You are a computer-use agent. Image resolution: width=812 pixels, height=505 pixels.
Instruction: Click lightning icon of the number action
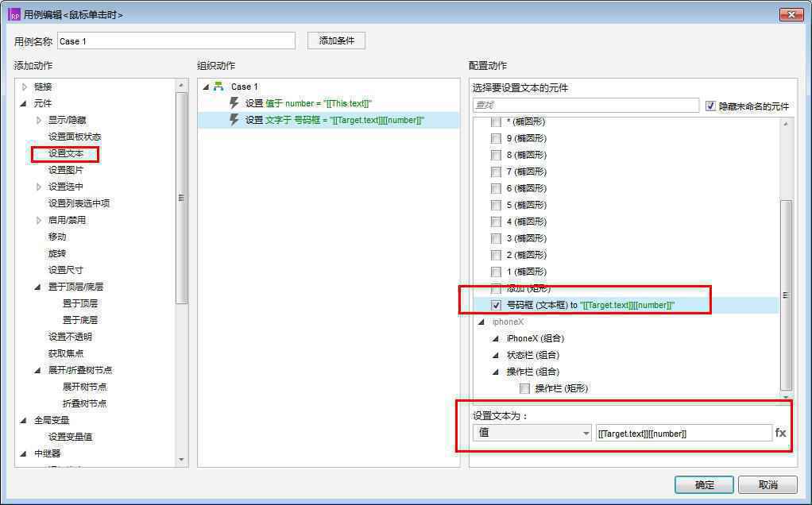(234, 103)
